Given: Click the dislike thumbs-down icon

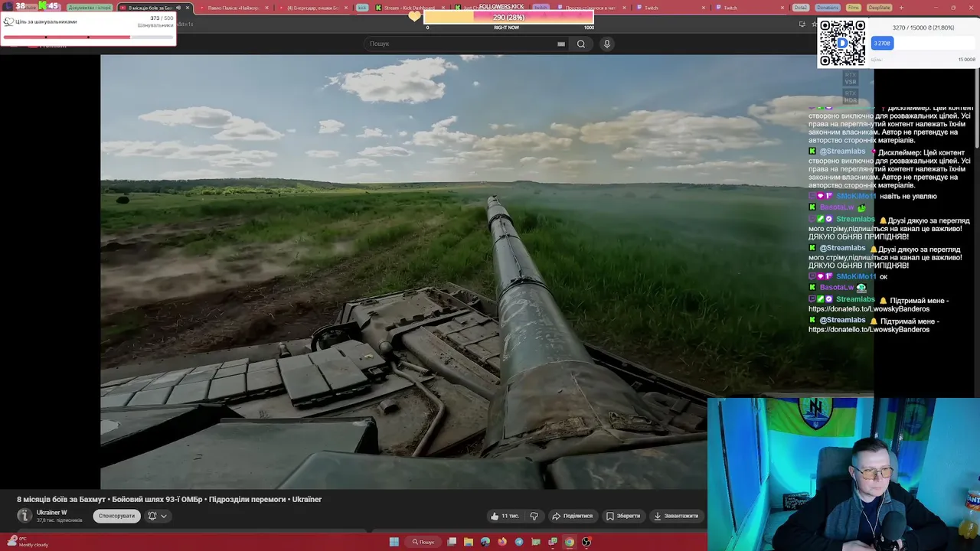Looking at the screenshot, I should pos(534,516).
